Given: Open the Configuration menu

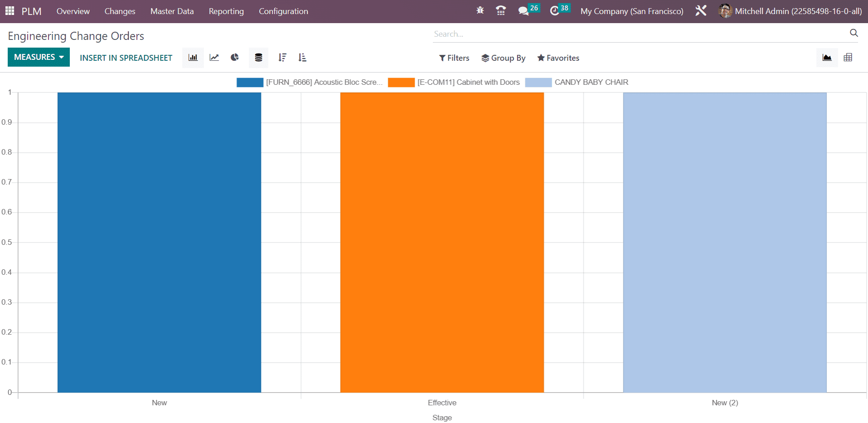Looking at the screenshot, I should click(283, 11).
